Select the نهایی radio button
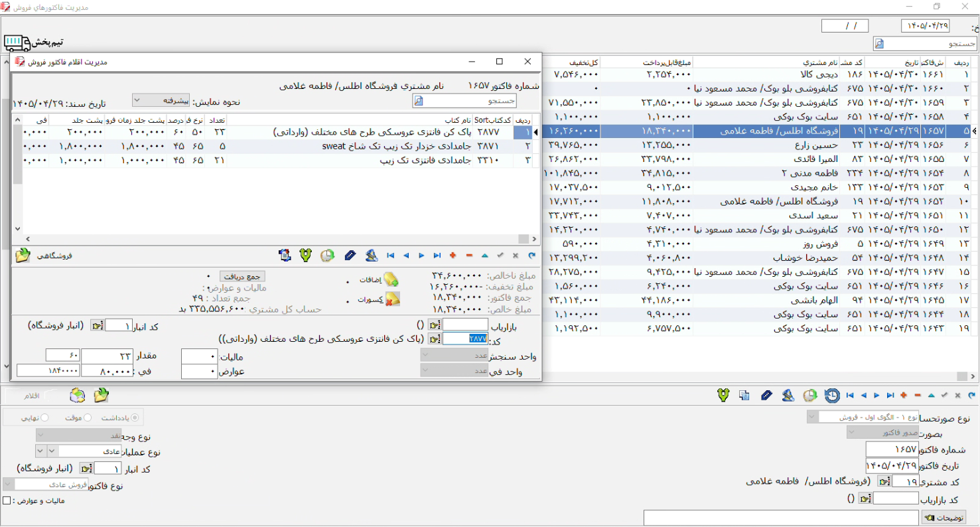 point(44,417)
